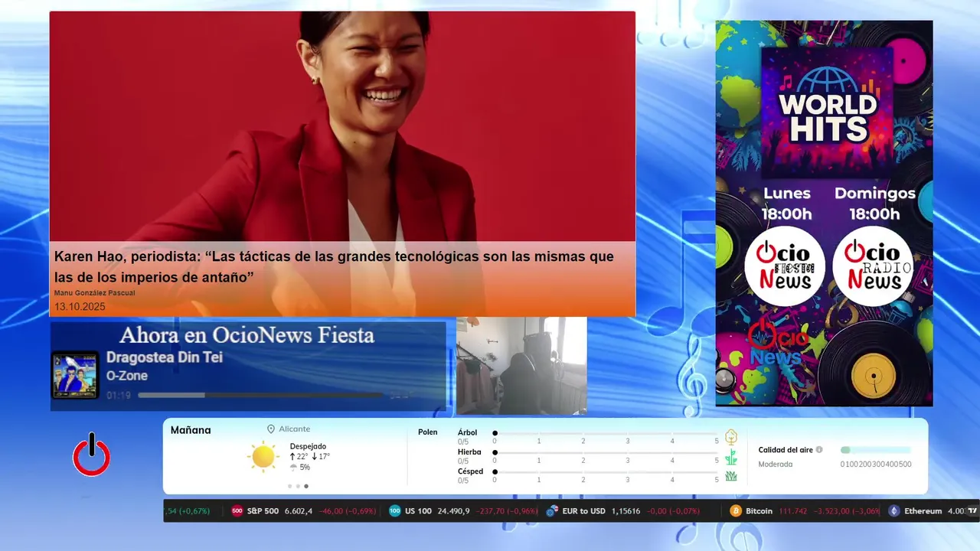Click the Ocio Fiesta News circle logo
This screenshot has height=551, width=980.
click(x=785, y=266)
